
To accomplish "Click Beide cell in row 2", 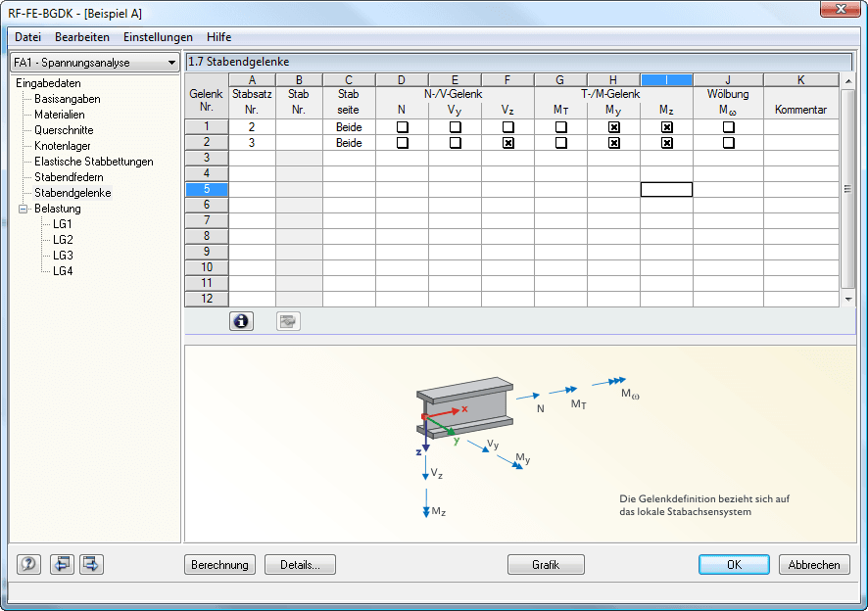I will coord(349,143).
